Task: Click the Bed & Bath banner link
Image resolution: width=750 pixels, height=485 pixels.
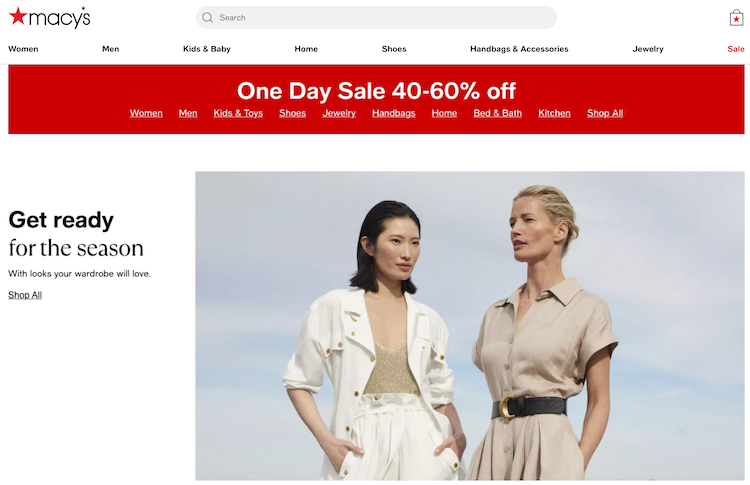Action: (497, 113)
